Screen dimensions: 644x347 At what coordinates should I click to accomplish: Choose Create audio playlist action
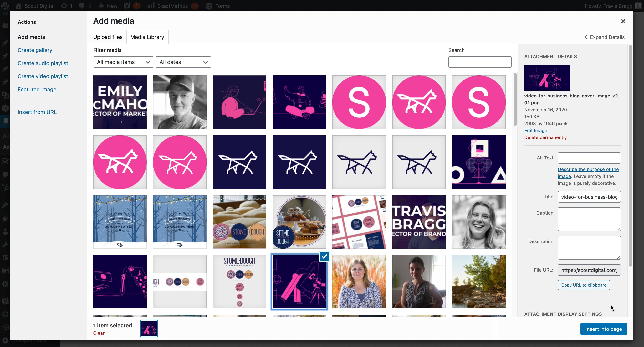click(43, 63)
